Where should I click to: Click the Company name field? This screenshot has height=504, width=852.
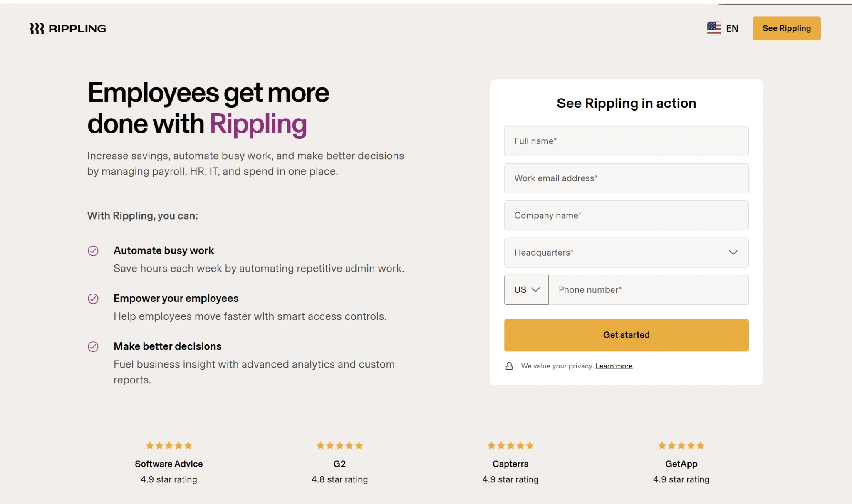pos(626,215)
